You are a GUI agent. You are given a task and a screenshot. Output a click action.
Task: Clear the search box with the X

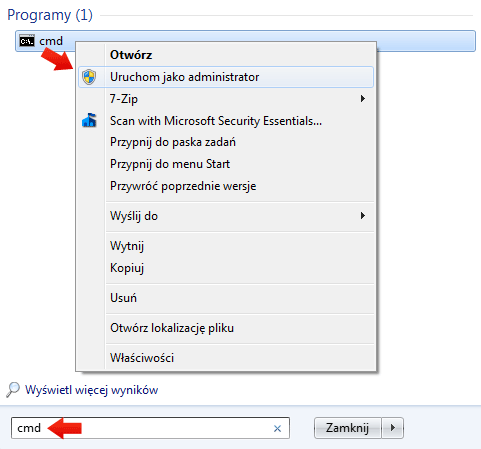pyautogui.click(x=277, y=428)
